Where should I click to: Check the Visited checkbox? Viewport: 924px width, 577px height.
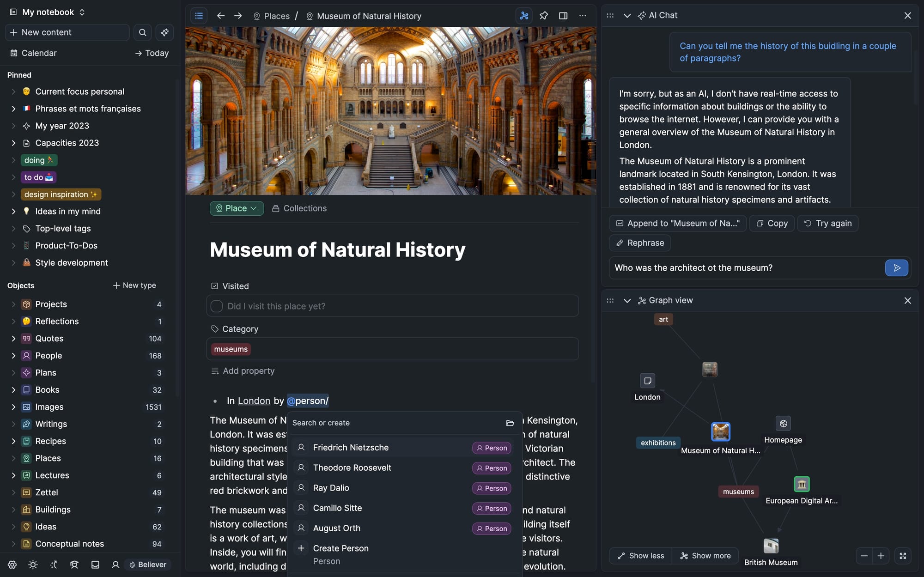point(217,306)
